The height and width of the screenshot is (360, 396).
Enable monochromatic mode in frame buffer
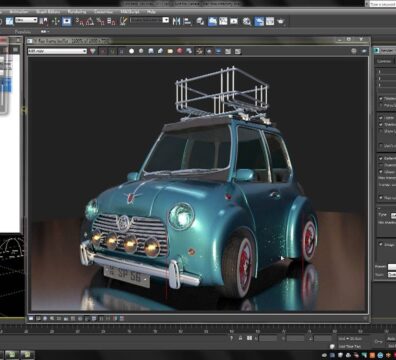point(141,51)
